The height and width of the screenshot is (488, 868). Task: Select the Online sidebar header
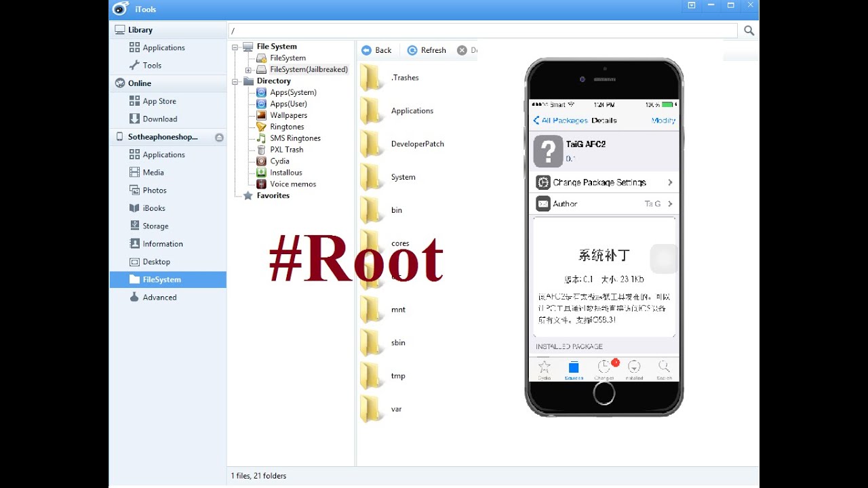click(x=167, y=83)
